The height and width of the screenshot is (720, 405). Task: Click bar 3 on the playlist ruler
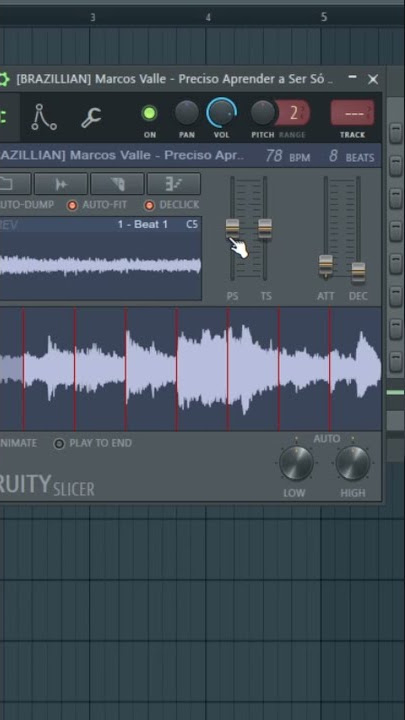coord(93,17)
